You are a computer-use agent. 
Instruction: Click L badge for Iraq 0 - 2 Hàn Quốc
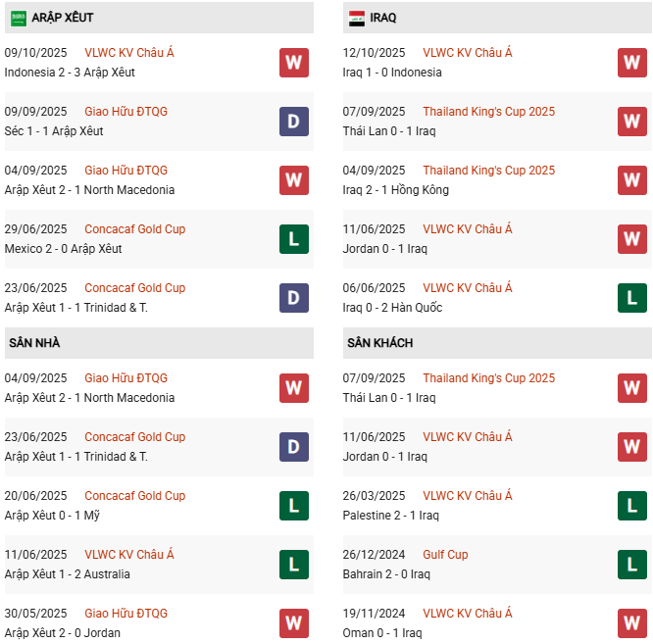click(632, 298)
